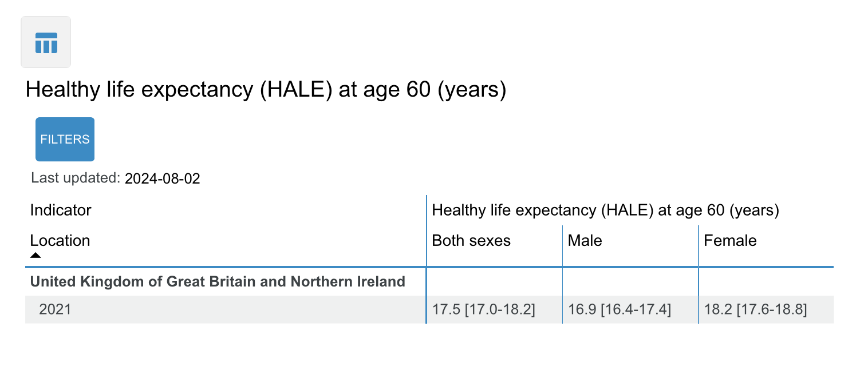Click the page title Healthy life expectancy
Image resolution: width=868 pixels, height=366 pixels.
(266, 91)
